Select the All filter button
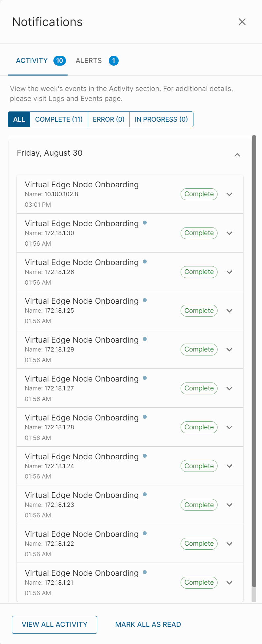 (x=19, y=119)
